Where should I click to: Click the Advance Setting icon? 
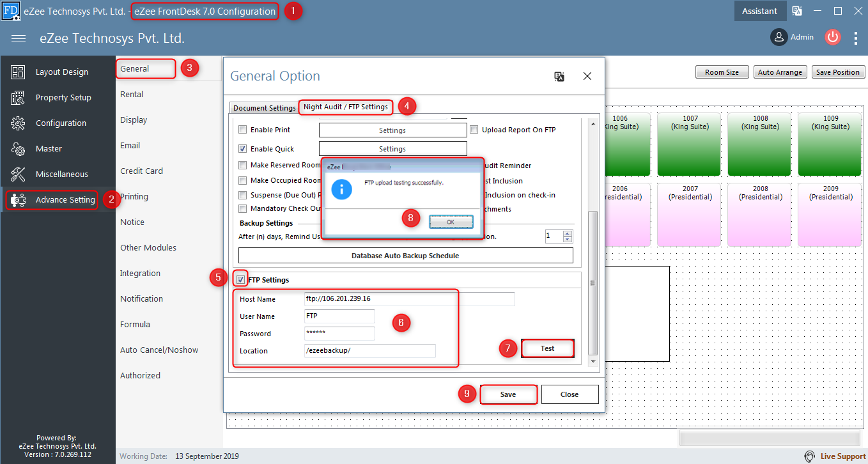point(18,200)
